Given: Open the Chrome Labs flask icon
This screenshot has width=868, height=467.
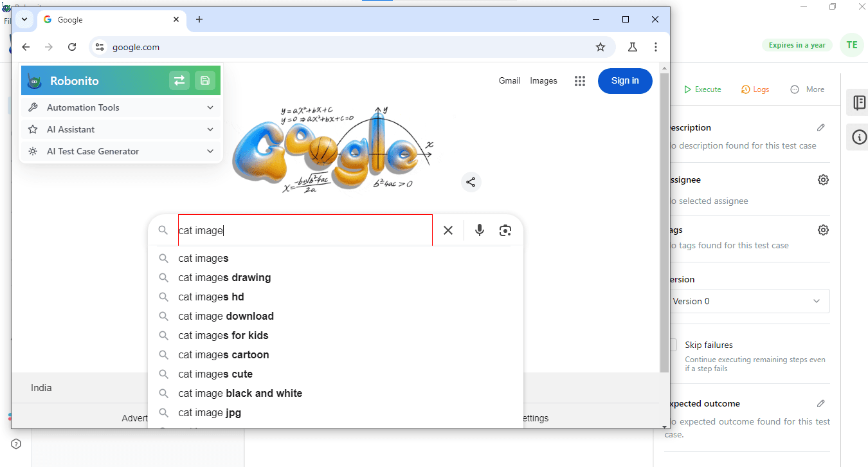Looking at the screenshot, I should click(633, 47).
